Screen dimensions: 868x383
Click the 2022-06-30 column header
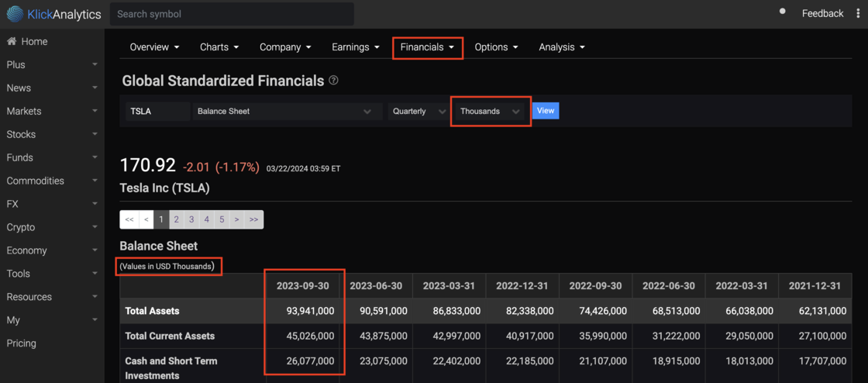pyautogui.click(x=669, y=286)
